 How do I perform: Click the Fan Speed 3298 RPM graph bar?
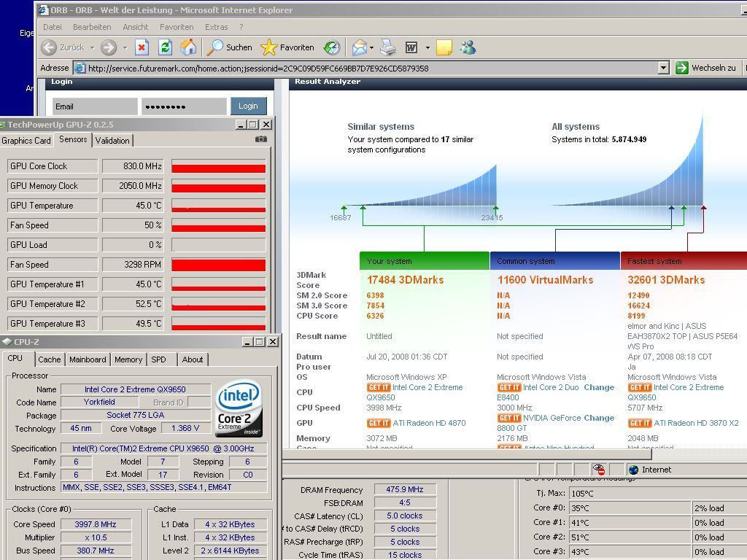click(218, 264)
